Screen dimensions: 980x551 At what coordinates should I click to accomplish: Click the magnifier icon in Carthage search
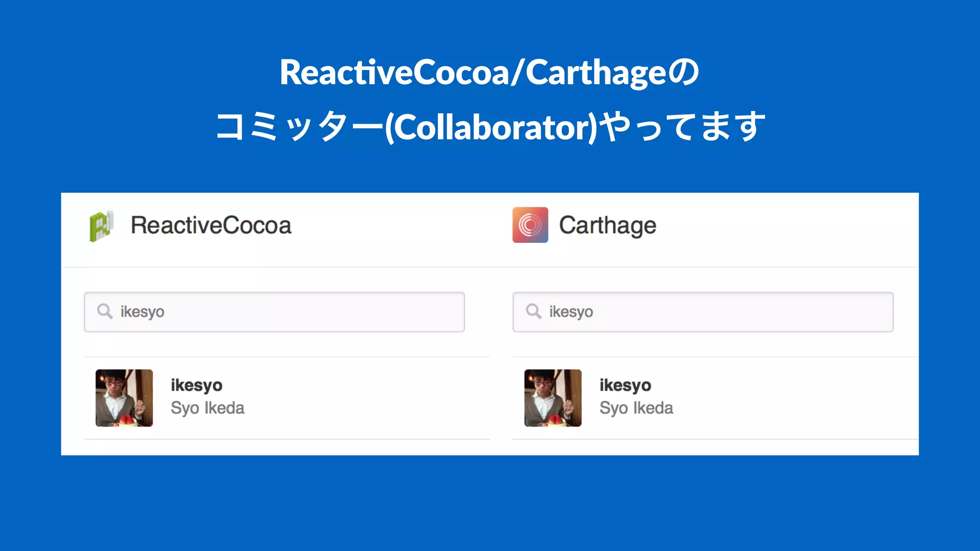pyautogui.click(x=534, y=311)
